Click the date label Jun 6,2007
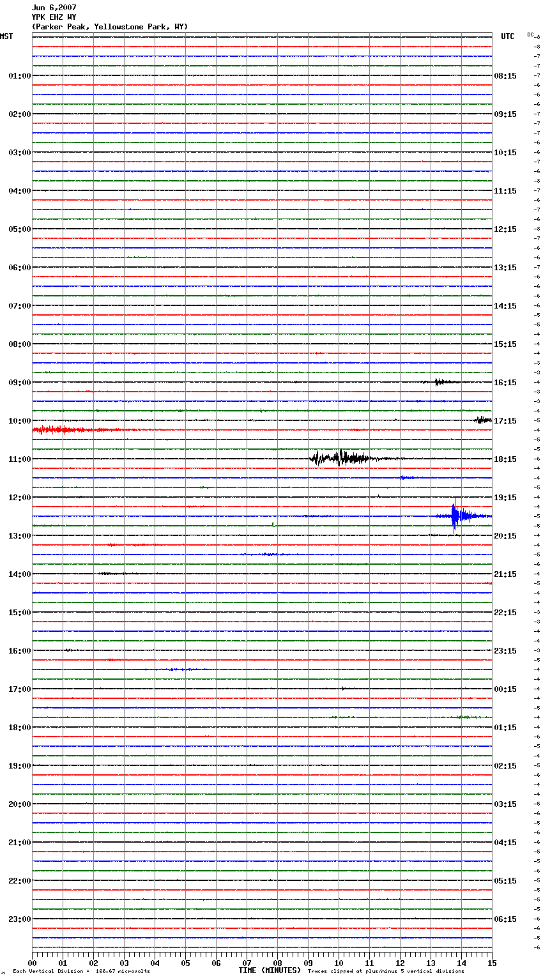 coord(54,8)
